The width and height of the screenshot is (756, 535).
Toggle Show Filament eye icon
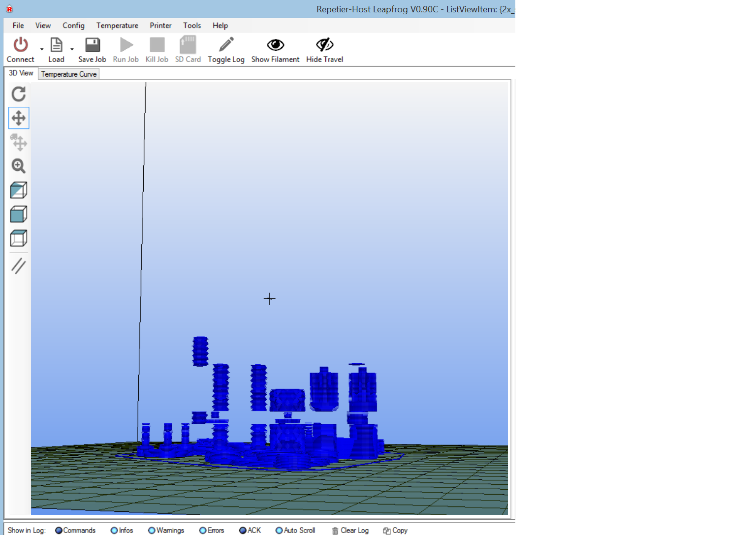(276, 45)
